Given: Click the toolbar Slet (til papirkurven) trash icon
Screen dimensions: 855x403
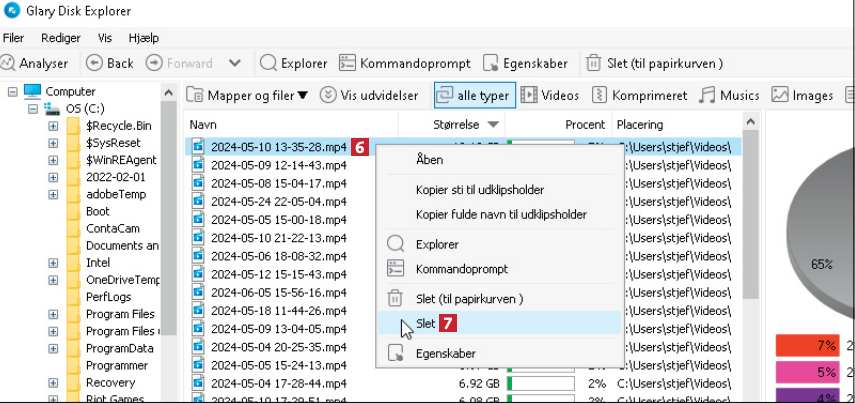Looking at the screenshot, I should click(593, 63).
